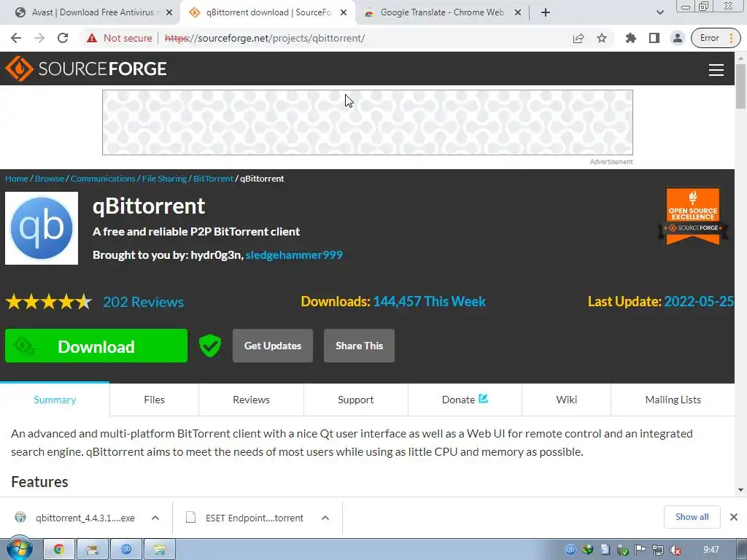Viewport: 747px width, 560px height.
Task: Close the downloads bar
Action: click(734, 517)
